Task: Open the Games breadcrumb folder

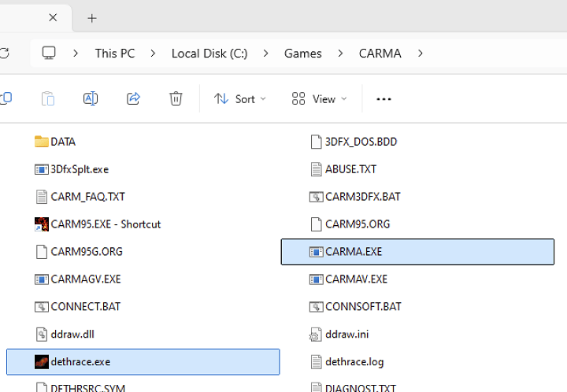Action: (302, 54)
